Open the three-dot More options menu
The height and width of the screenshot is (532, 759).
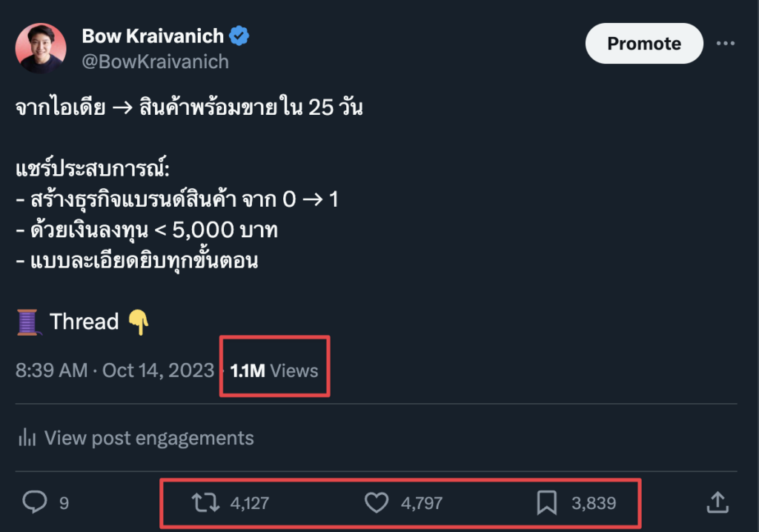click(725, 44)
